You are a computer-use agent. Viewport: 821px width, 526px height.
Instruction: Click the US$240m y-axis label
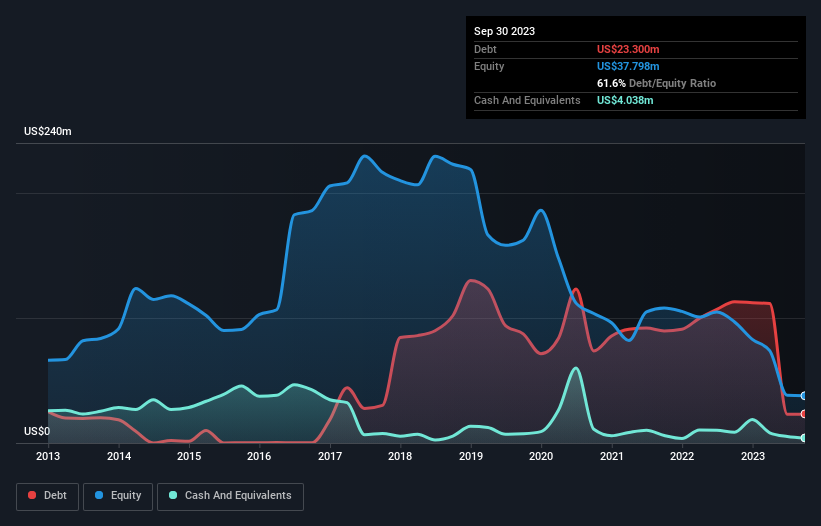point(48,131)
